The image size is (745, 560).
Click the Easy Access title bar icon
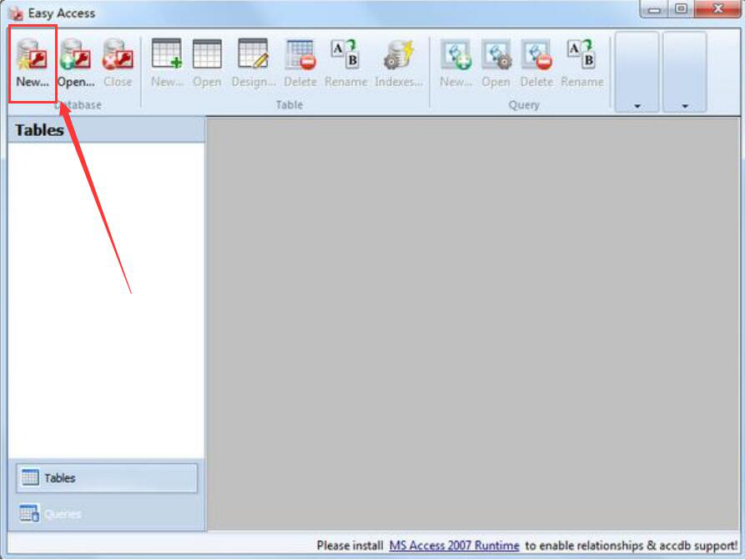point(16,13)
